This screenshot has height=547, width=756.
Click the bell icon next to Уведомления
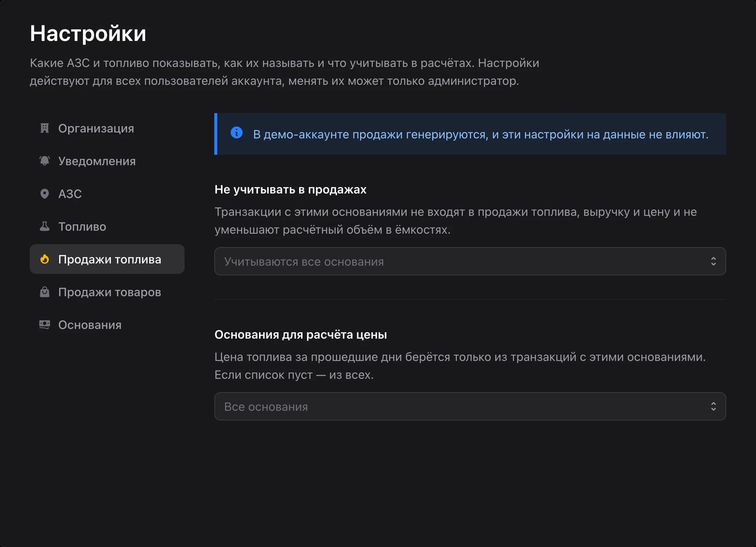(45, 161)
